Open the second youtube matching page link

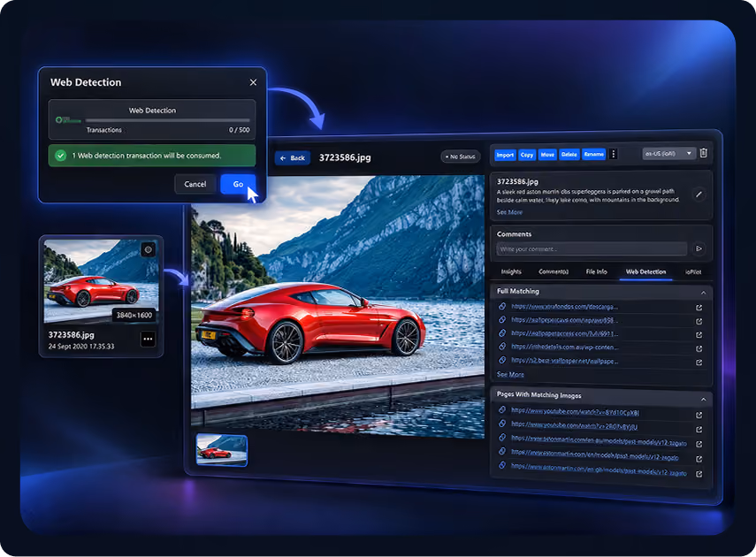click(574, 425)
